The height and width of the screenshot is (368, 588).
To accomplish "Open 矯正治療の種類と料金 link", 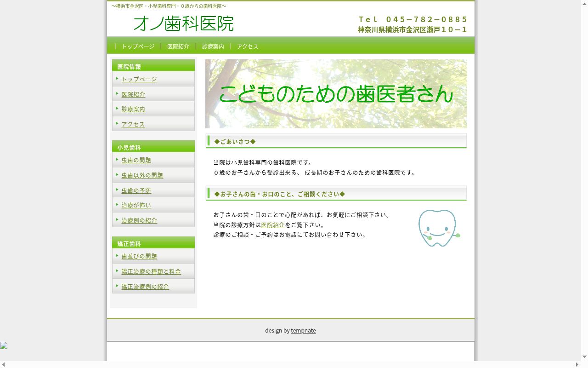I will tap(151, 271).
